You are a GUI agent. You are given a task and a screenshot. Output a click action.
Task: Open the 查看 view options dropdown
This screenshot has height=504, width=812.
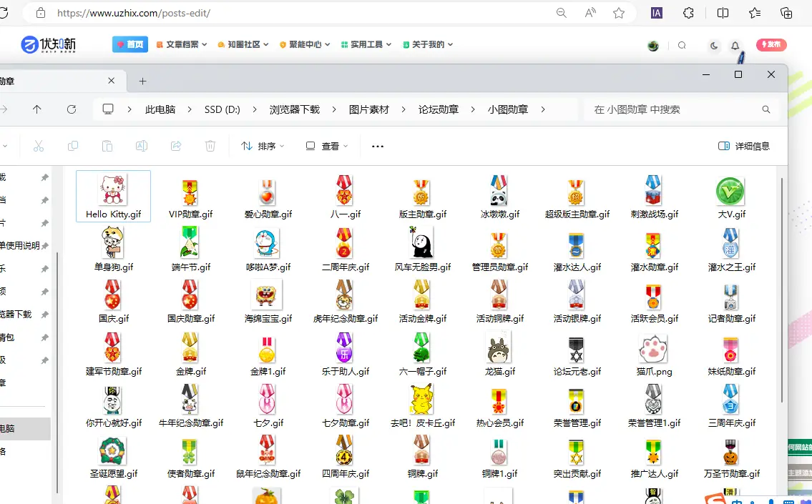click(327, 146)
